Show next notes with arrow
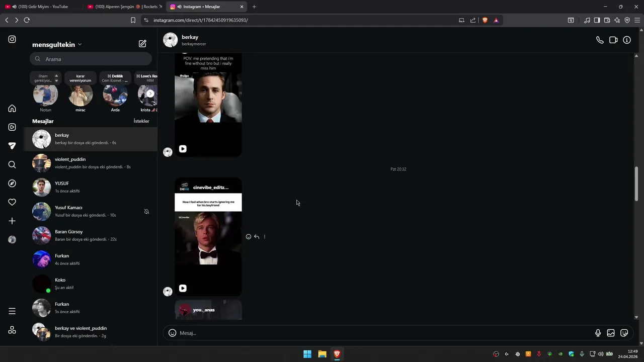The width and height of the screenshot is (644, 362). [150, 94]
